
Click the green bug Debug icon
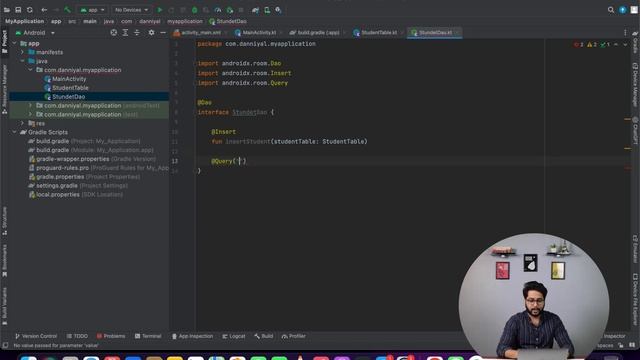(195, 10)
